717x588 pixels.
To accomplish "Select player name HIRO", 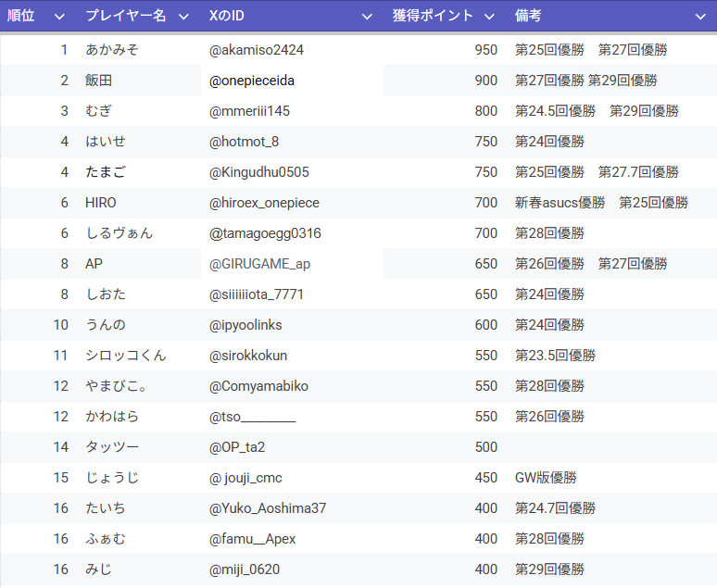I will pyautogui.click(x=101, y=203).
